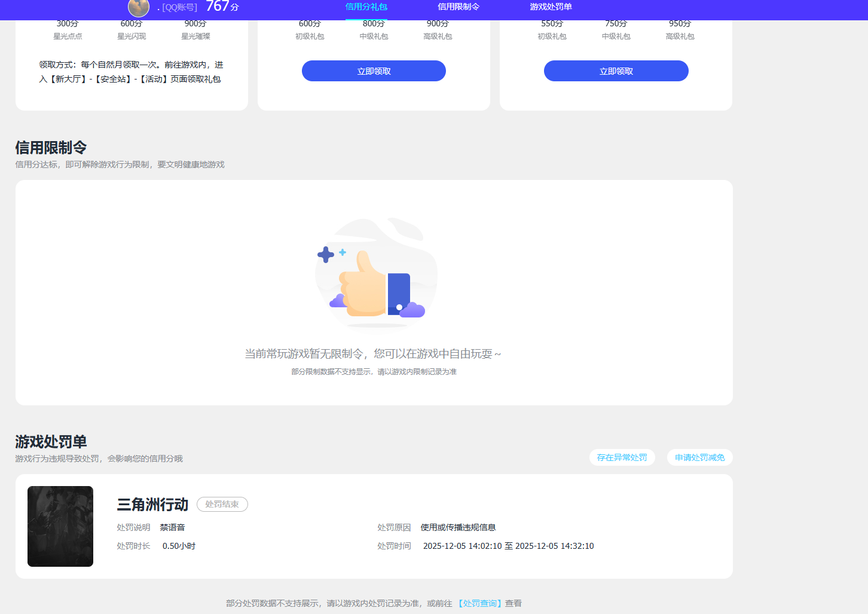
Task: Click the 存在异常处罚 button
Action: pos(622,457)
